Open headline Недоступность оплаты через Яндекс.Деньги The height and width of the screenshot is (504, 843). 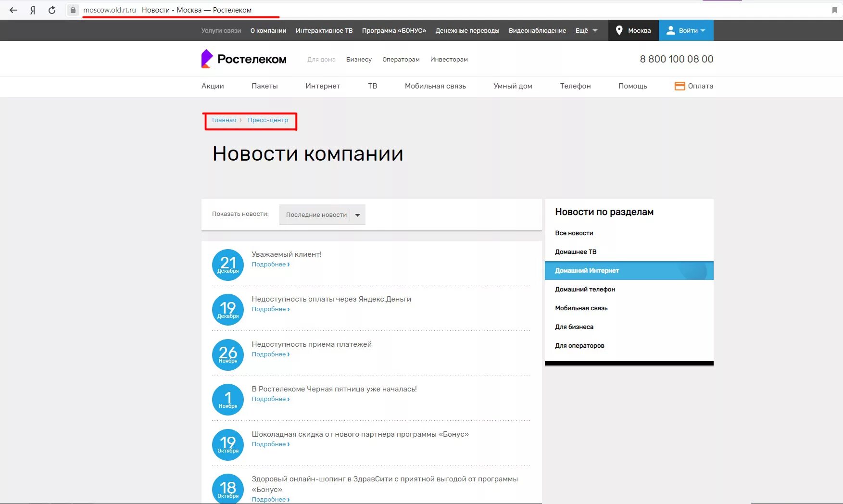tap(331, 299)
